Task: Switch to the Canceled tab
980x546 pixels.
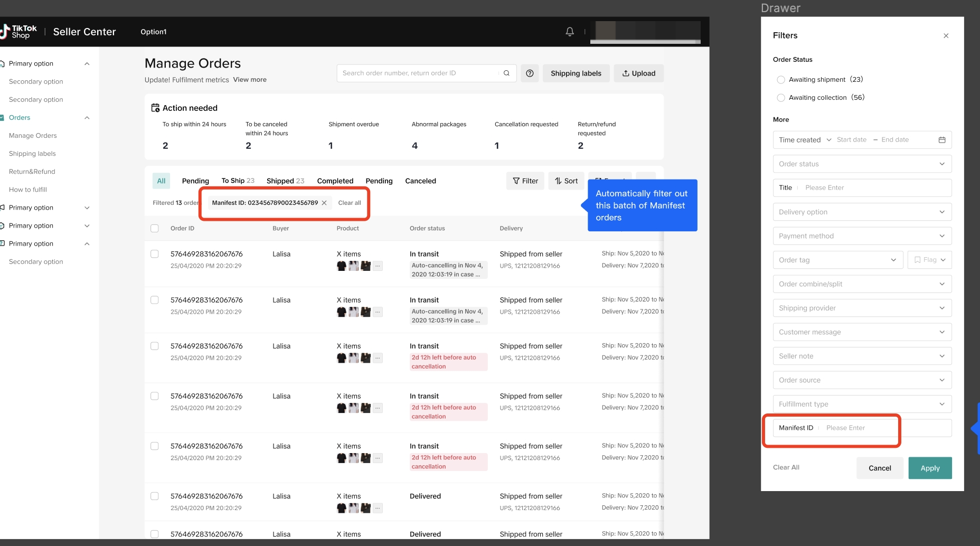Action: coord(420,181)
